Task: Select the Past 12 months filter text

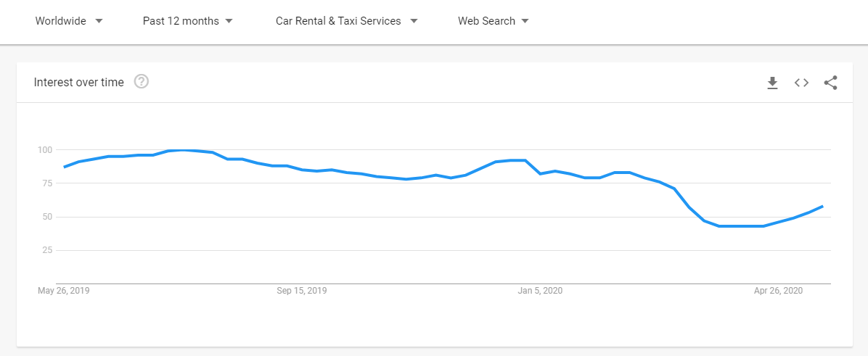Action: [x=181, y=21]
